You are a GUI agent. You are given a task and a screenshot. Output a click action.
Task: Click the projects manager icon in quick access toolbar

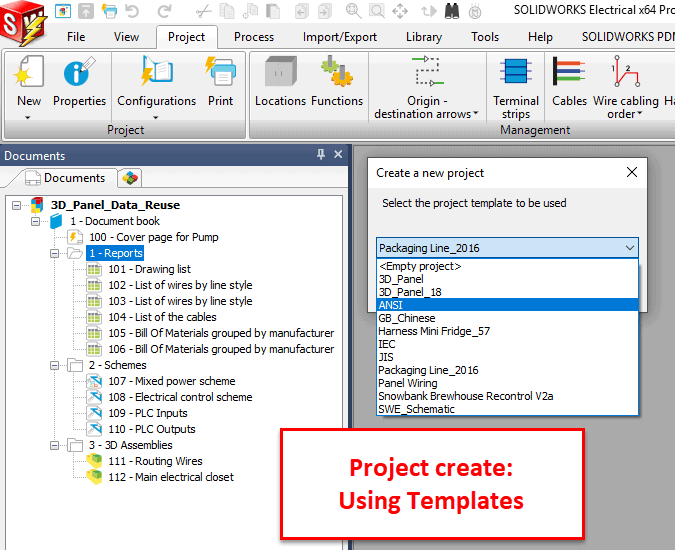63,10
